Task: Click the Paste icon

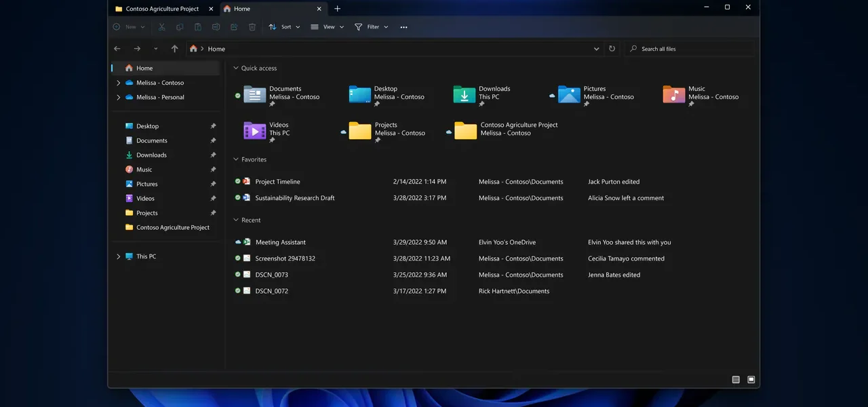Action: [x=197, y=26]
